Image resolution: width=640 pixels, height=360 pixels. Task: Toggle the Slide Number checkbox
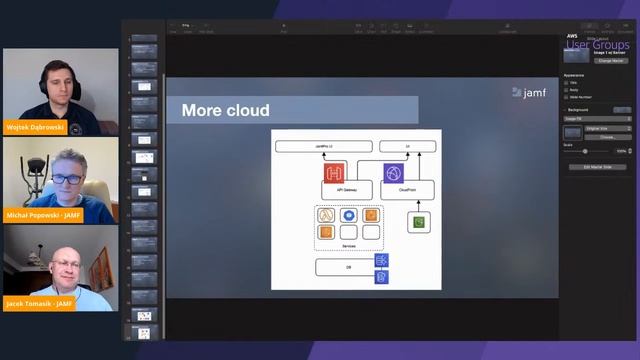tap(566, 97)
